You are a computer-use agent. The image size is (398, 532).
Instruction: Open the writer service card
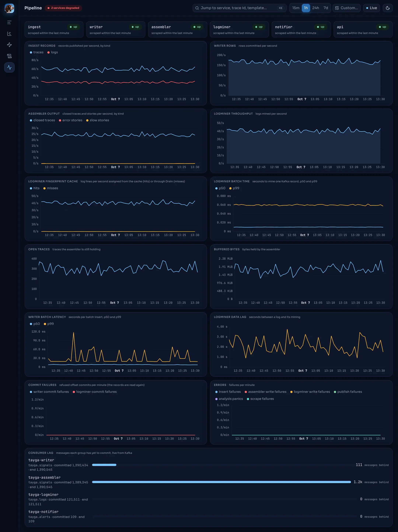click(x=116, y=30)
